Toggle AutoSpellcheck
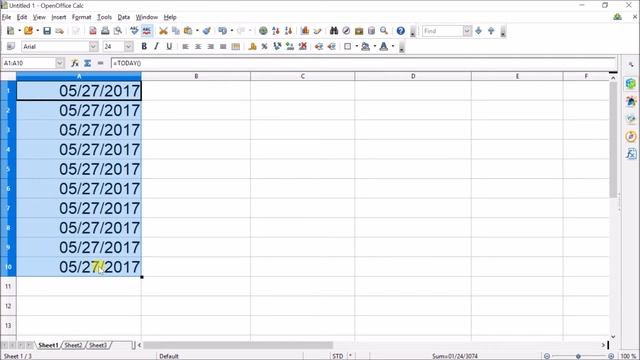640x360 pixels. click(147, 31)
